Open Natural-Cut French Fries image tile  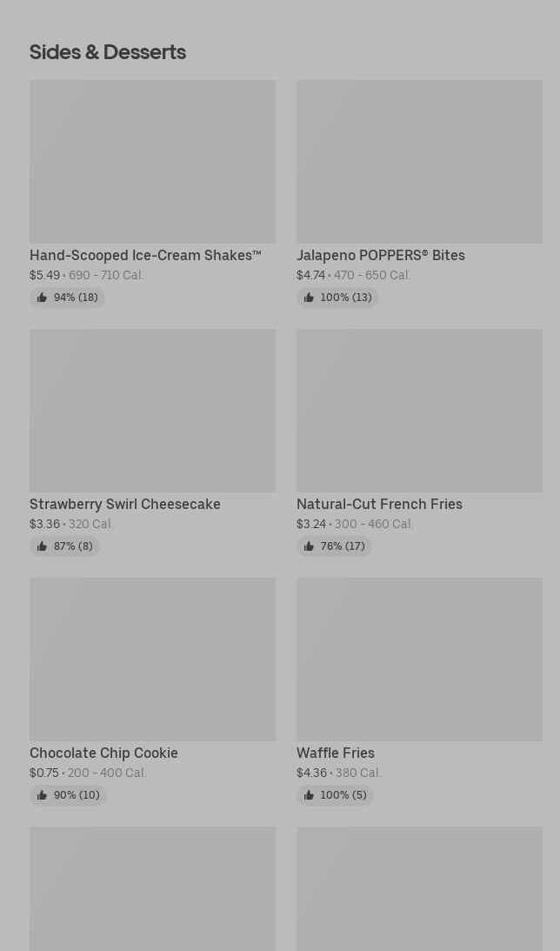point(419,411)
